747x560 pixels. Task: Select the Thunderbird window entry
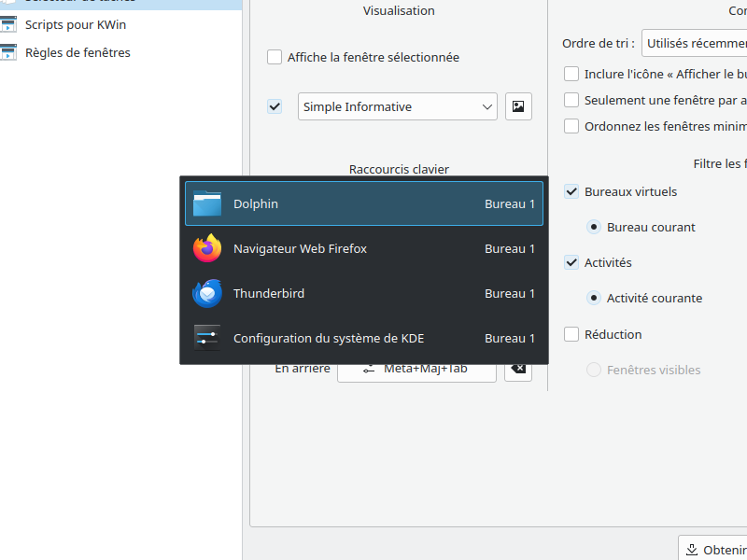coord(364,293)
